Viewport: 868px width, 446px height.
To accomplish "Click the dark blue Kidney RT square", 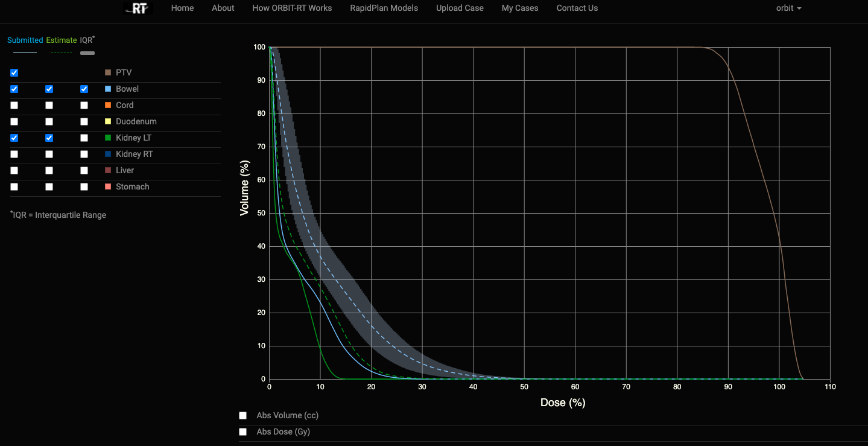I will (108, 154).
